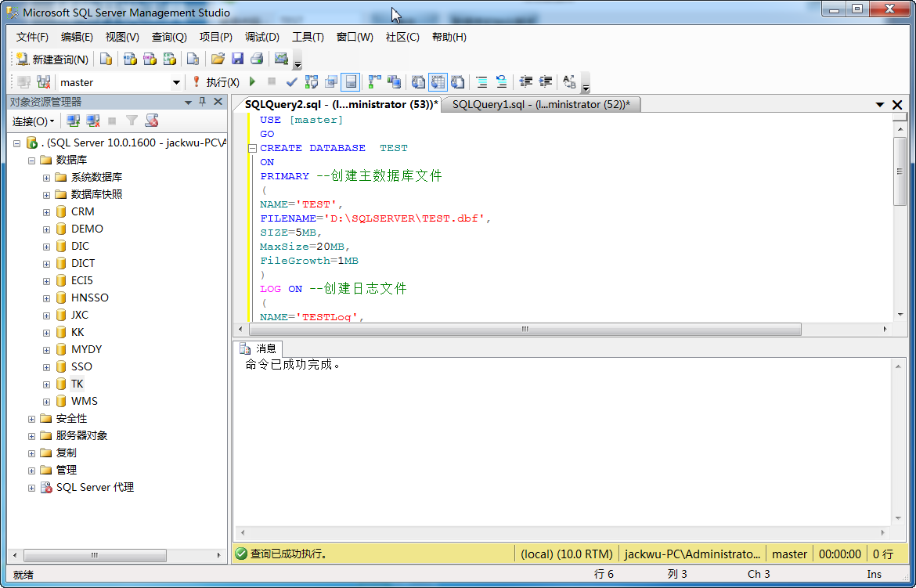This screenshot has height=588, width=916.
Task: Click the Database Engine Query icon
Action: 106,59
